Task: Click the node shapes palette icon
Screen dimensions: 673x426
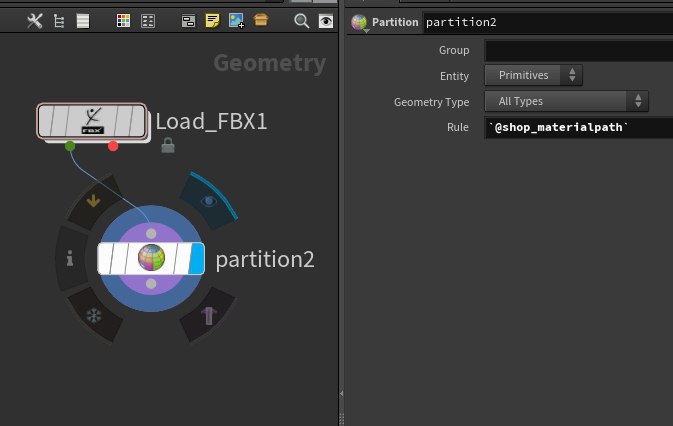Action: tap(148, 21)
